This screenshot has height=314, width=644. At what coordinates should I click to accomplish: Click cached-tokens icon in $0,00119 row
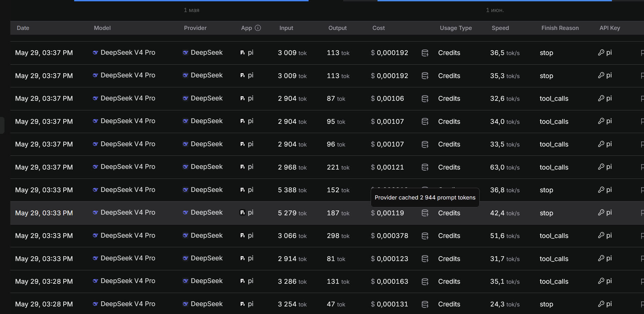(x=425, y=213)
